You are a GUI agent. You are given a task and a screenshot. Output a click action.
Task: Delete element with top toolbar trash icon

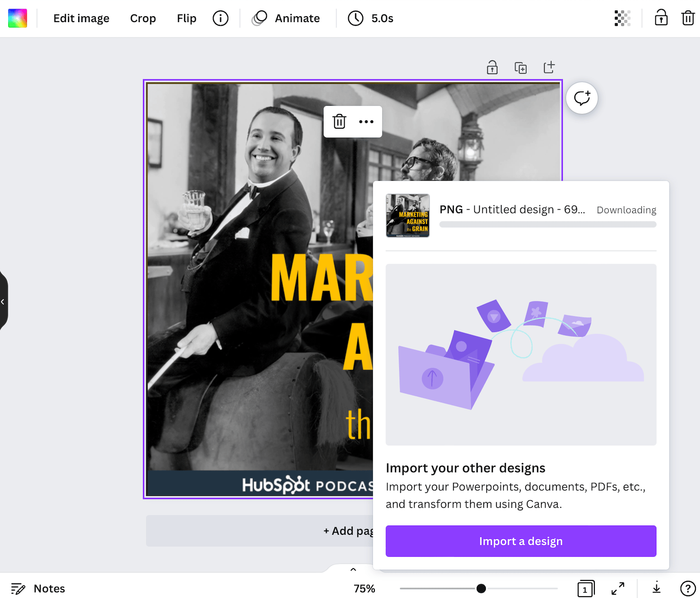click(x=688, y=18)
